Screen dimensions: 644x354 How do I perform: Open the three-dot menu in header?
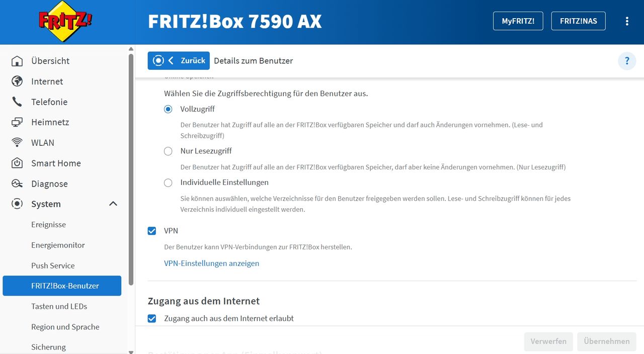(x=627, y=21)
